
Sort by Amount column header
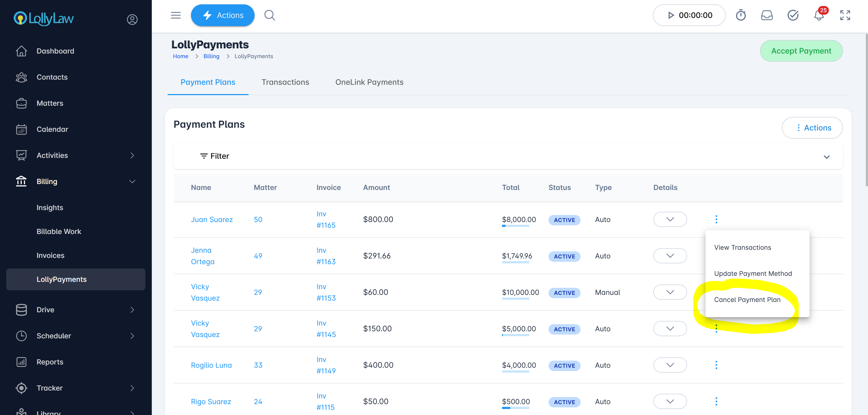[x=376, y=188]
